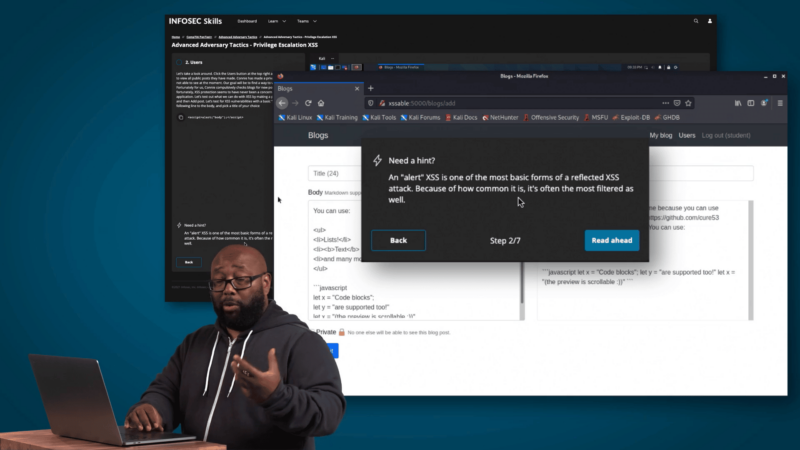Image resolution: width=800 pixels, height=450 pixels.
Task: Open the Firefox library icon
Action: (x=738, y=103)
